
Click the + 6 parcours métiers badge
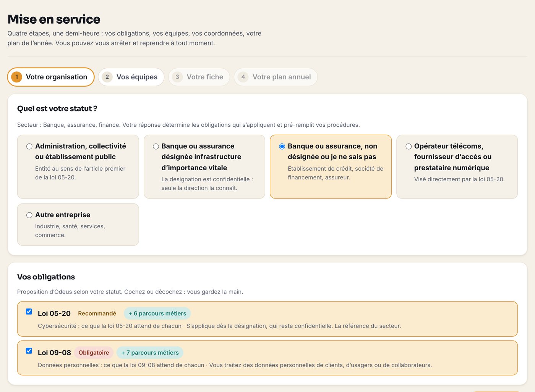point(157,313)
